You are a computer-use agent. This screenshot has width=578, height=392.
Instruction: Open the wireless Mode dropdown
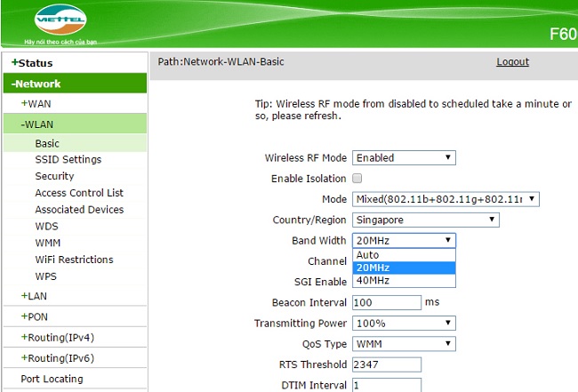[446, 199]
